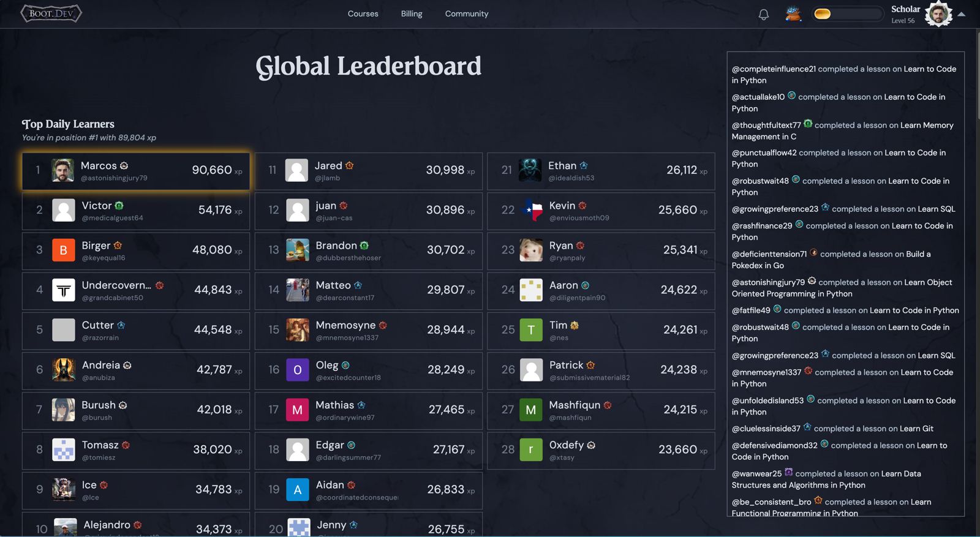Open the notifications bell
Screen dimensions: 980x537
[763, 14]
